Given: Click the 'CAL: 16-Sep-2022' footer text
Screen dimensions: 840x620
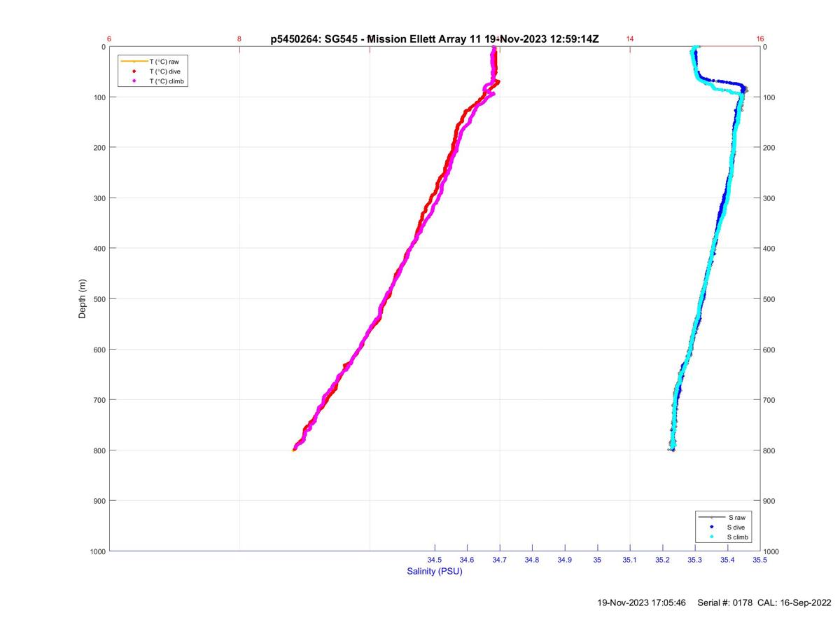Looking at the screenshot, I should (x=794, y=602).
